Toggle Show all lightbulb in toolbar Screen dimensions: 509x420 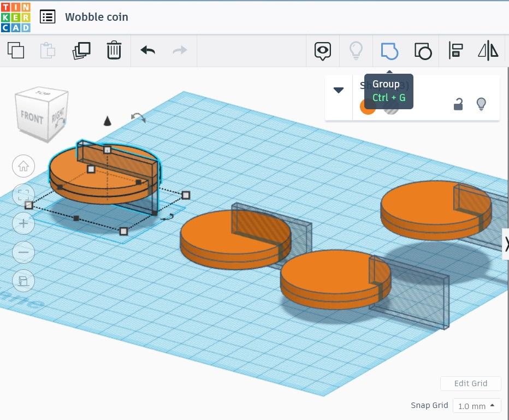point(356,51)
